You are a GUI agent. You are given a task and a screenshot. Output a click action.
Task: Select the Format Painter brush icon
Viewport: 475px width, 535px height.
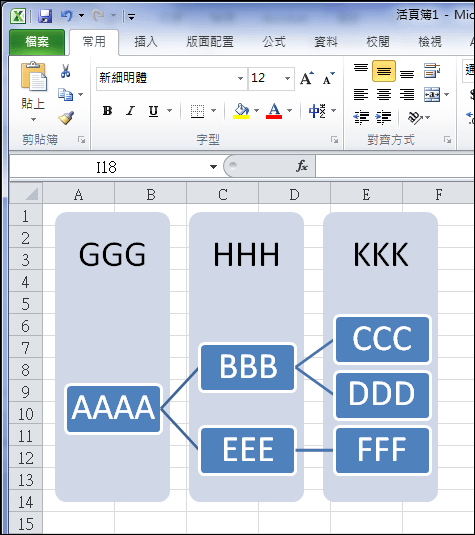point(66,118)
